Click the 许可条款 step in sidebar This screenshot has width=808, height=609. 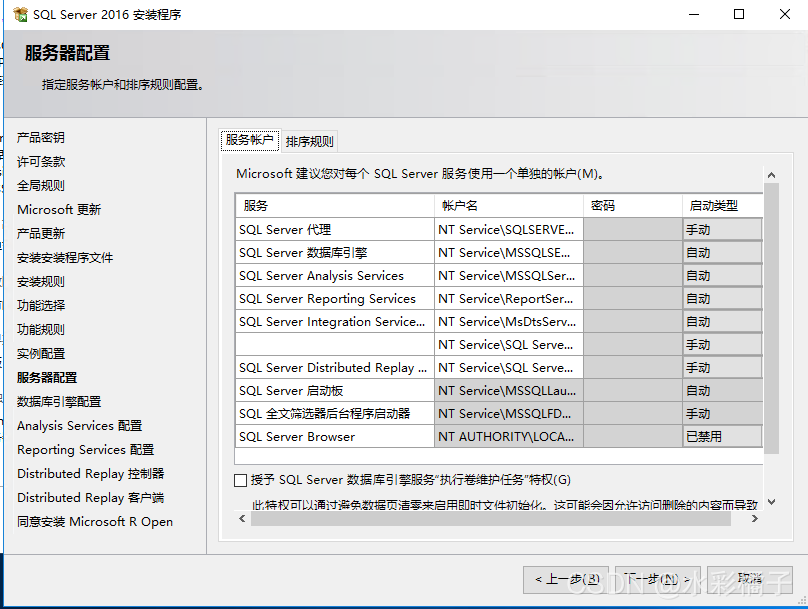[41, 162]
